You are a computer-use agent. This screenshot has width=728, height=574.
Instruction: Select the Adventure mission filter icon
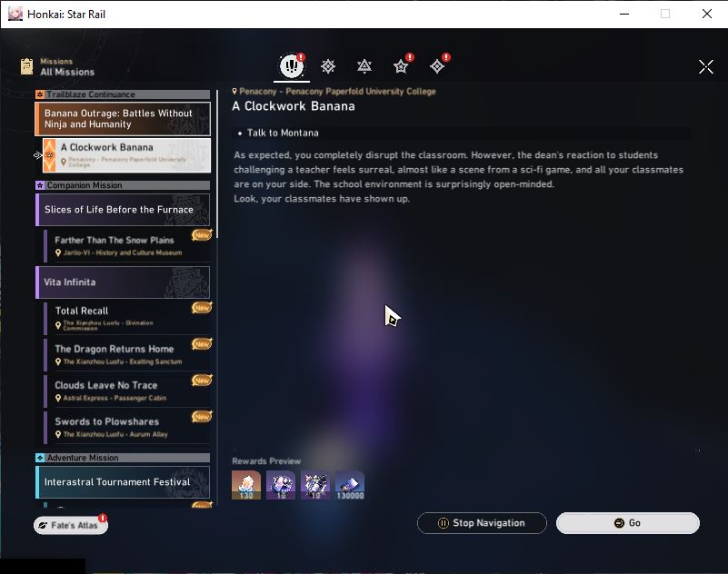click(x=437, y=66)
